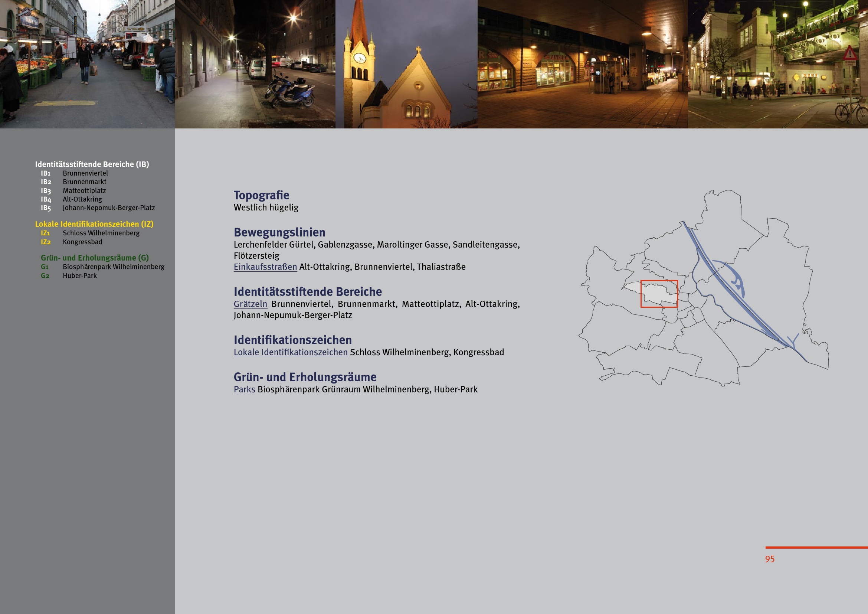This screenshot has height=614, width=868.
Task: Click the page number 95
Action: tap(770, 559)
